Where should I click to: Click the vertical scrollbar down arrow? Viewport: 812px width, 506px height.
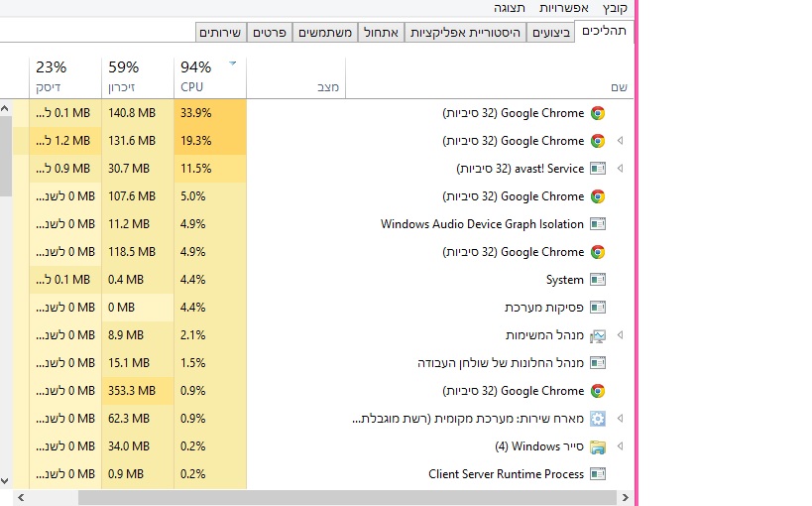pos(5,480)
